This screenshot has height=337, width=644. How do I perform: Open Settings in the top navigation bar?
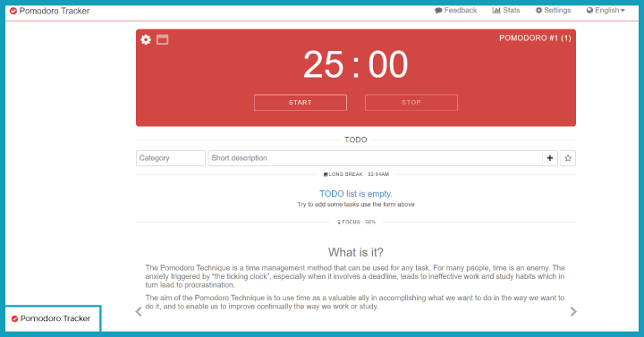pyautogui.click(x=554, y=10)
